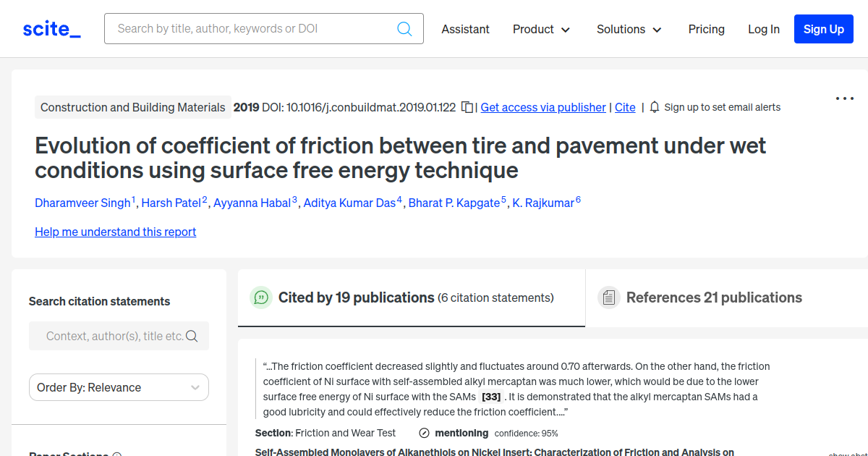Open the Assistant menu item
Image resolution: width=868 pixels, height=456 pixels.
465,29
